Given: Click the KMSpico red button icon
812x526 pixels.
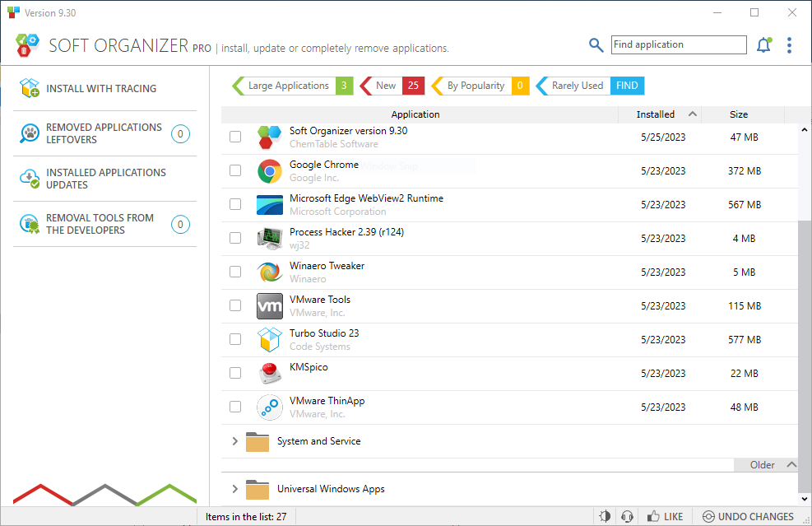Looking at the screenshot, I should pos(270,373).
